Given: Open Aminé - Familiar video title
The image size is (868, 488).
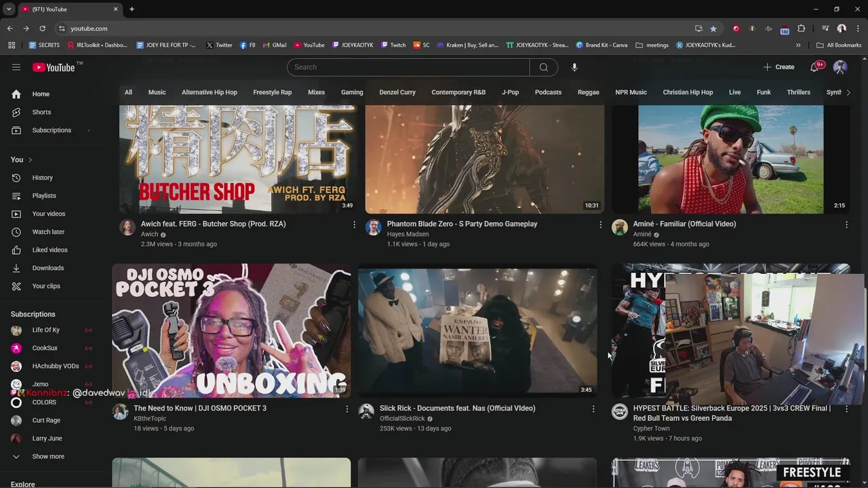Looking at the screenshot, I should 684,224.
